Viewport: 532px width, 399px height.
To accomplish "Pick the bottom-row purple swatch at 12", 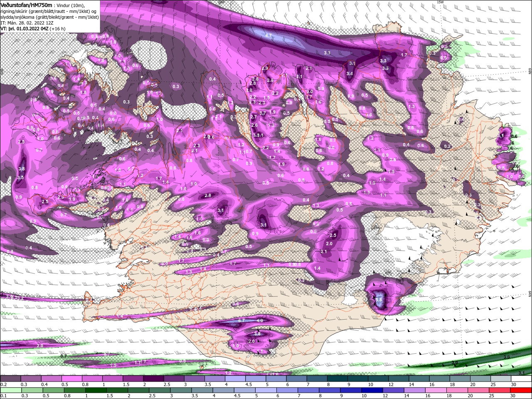I will 393,390.
